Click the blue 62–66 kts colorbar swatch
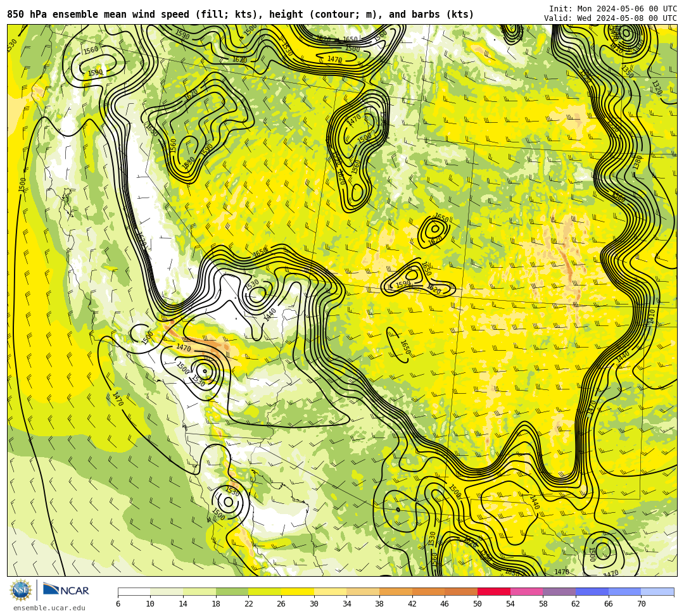Image resolution: width=684 pixels, height=616 pixels. click(592, 591)
